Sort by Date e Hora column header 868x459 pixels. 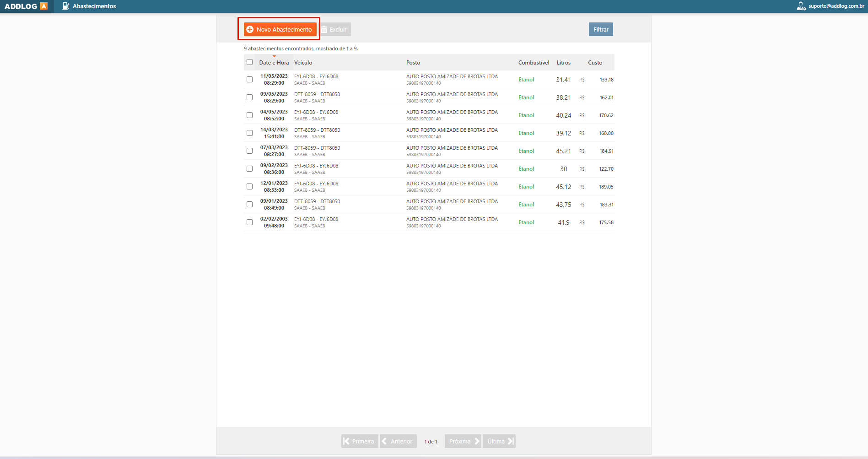274,63
